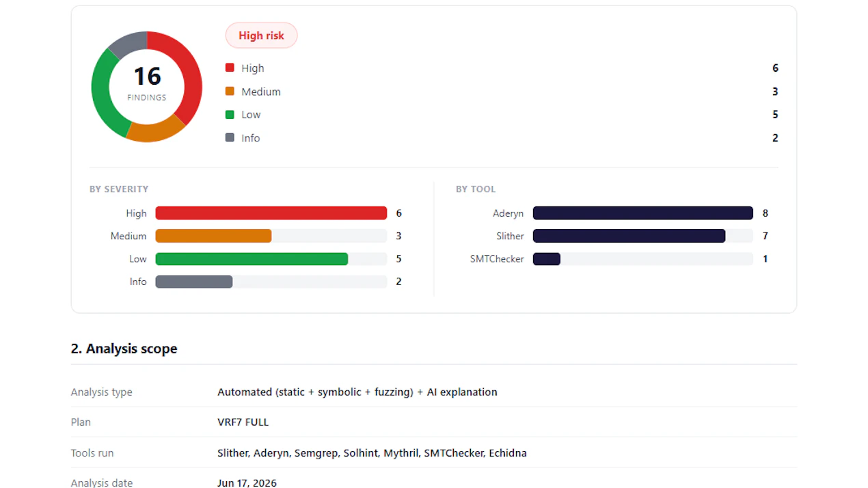Select the orange Medium legend swatch
Viewport: 868px width, 488px height.
click(x=230, y=91)
